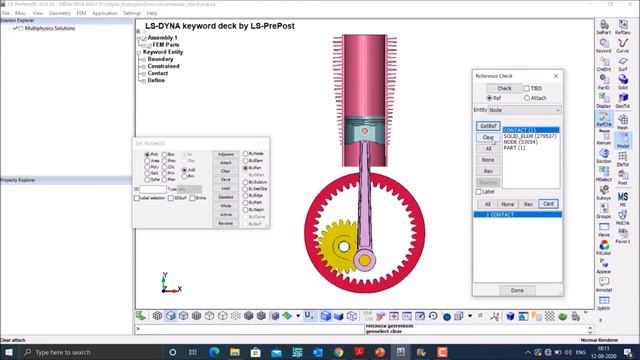The image size is (640, 360).
Task: Expand the Define tree node
Action: [x=143, y=81]
